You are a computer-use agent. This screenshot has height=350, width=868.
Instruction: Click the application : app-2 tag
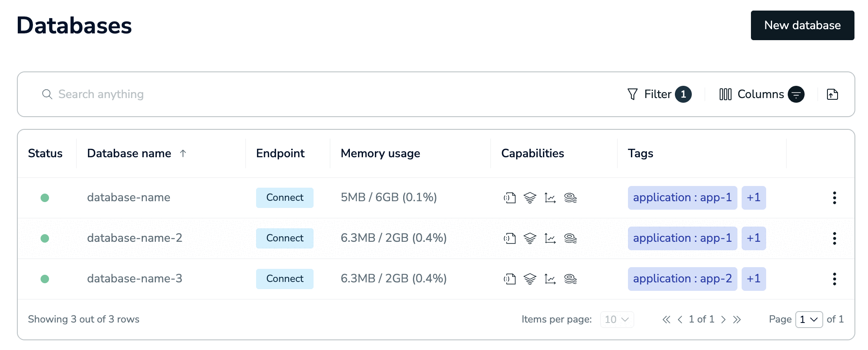[x=682, y=279]
